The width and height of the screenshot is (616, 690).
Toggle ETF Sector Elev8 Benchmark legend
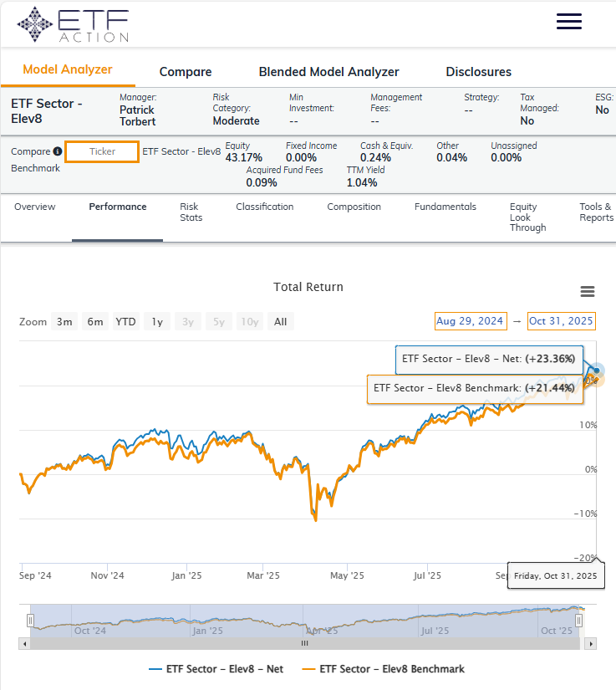[383, 669]
